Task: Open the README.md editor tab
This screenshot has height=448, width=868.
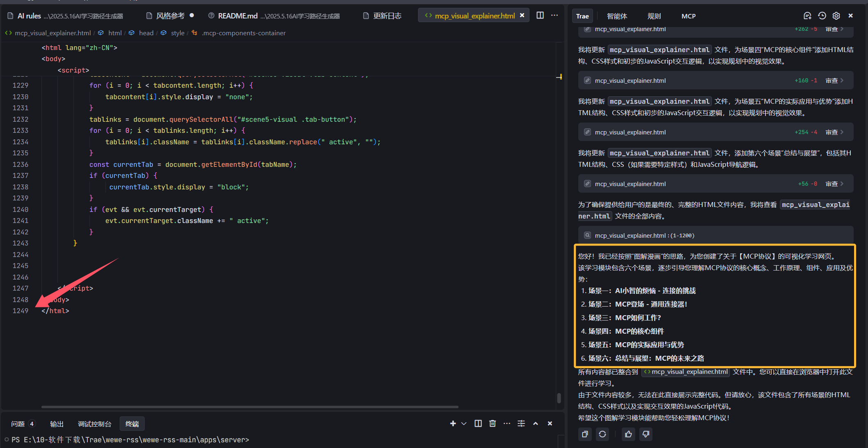Action: [238, 16]
